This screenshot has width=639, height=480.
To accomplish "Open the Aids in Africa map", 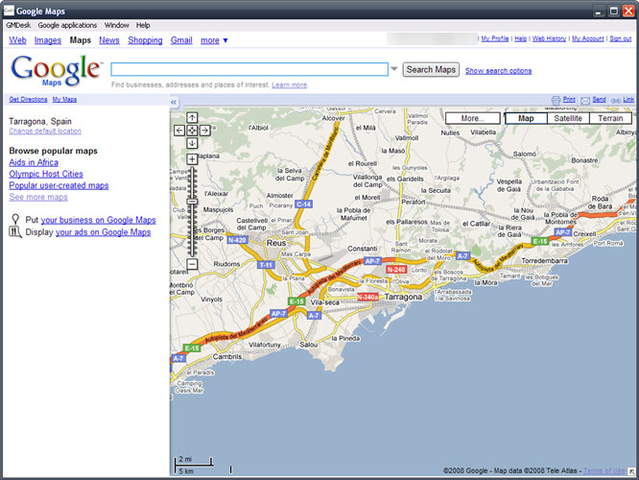I will pos(33,162).
